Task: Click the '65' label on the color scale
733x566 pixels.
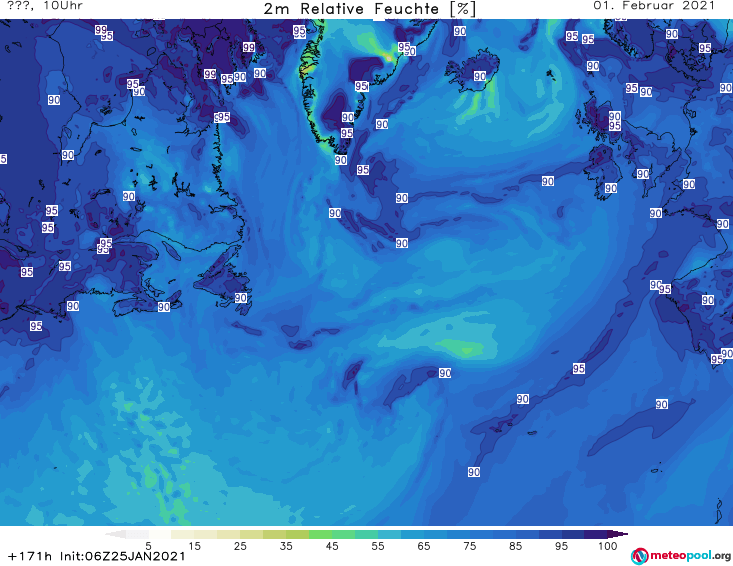Action: point(424,546)
